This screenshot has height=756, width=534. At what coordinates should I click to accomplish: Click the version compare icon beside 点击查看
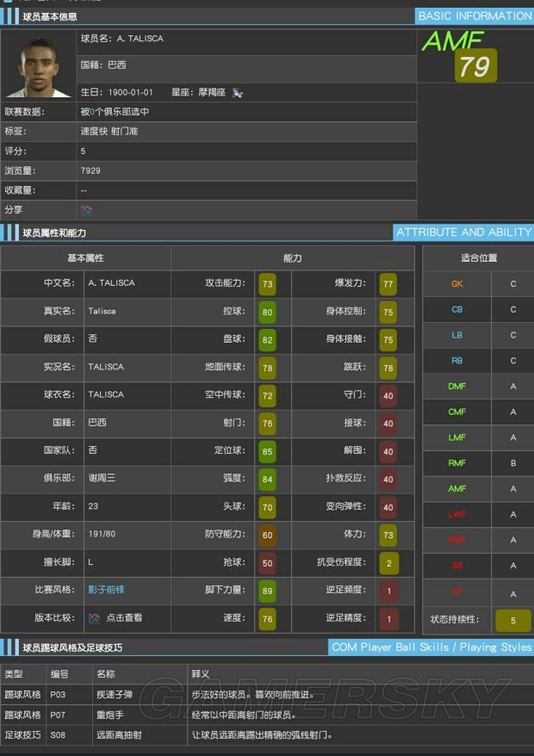[x=94, y=617]
